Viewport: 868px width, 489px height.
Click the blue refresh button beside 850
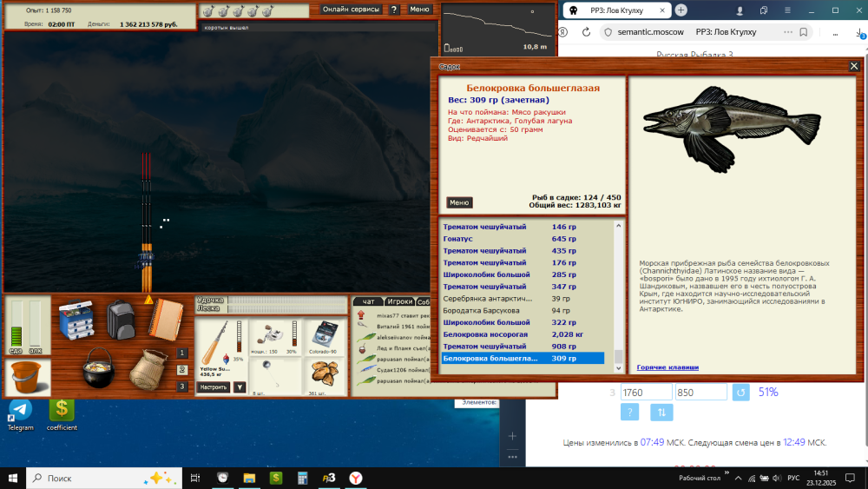(x=740, y=392)
